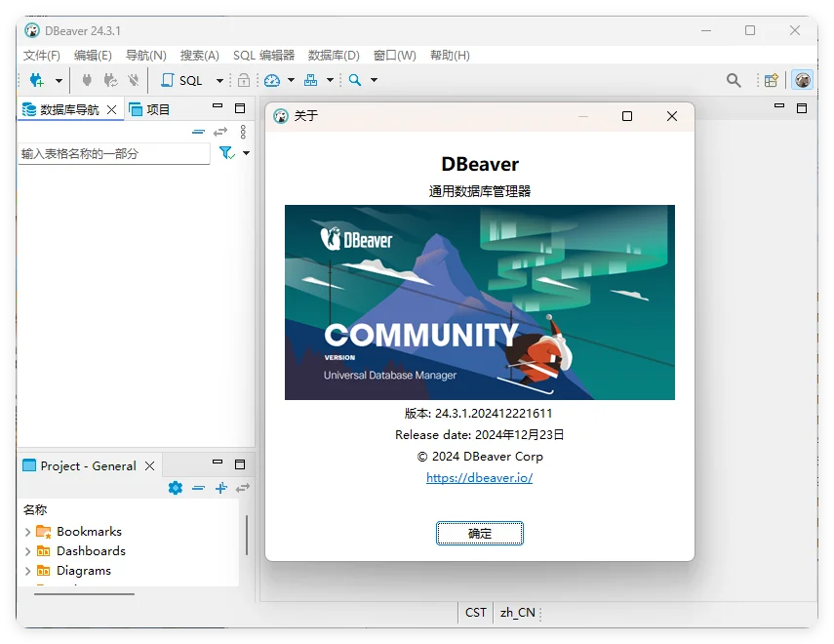
Task: Click the add object icon in Project panel
Action: coord(219,488)
